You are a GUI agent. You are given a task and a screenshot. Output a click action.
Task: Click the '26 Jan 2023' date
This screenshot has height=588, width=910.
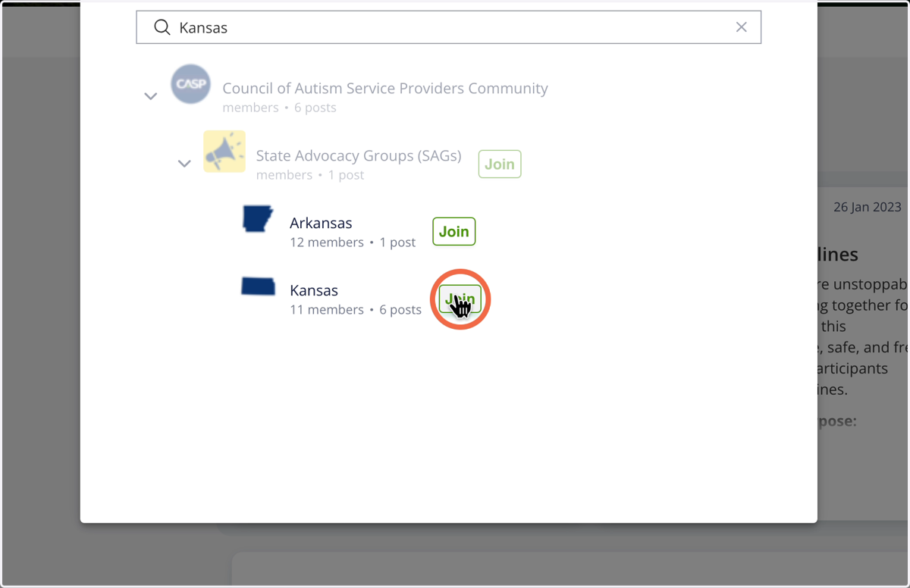(868, 207)
